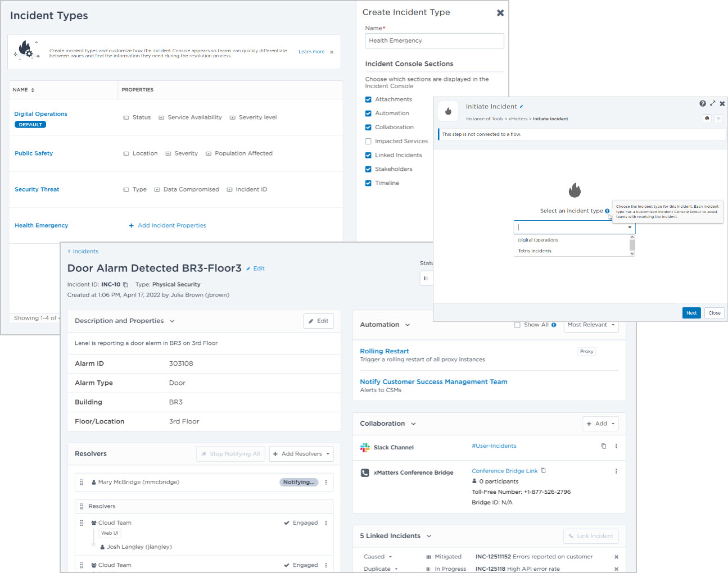Open the Rolling Restart automation
This screenshot has height=573, width=728.
385,351
